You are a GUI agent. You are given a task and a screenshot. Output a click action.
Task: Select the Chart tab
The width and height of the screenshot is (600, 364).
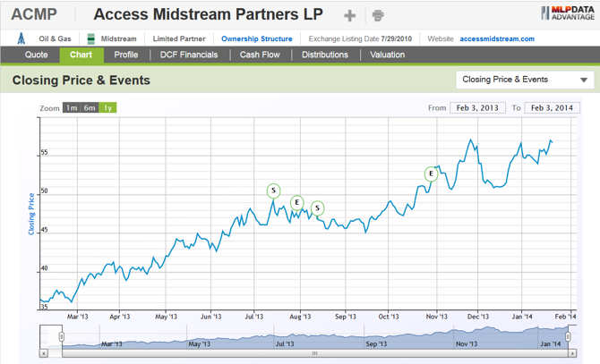pos(81,55)
